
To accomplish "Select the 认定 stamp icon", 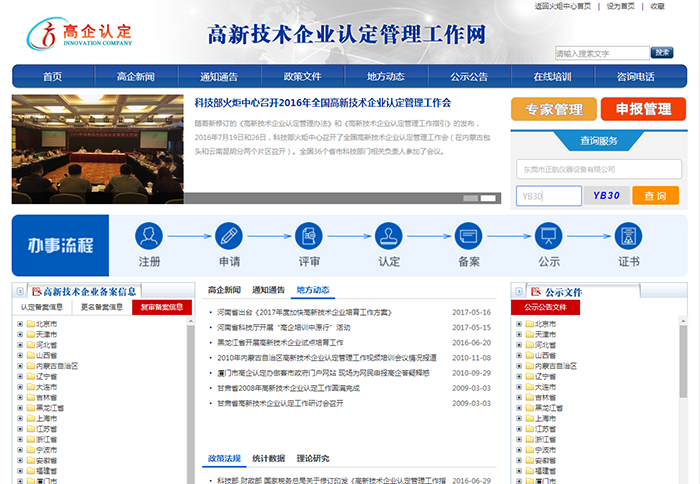I will click(389, 236).
